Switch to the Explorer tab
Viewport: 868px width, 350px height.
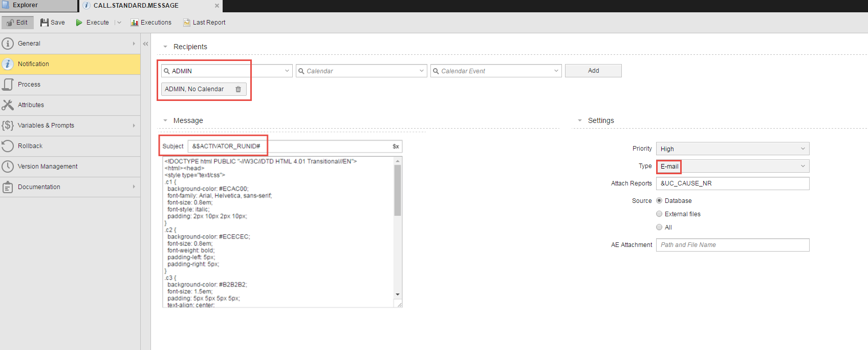(26, 6)
